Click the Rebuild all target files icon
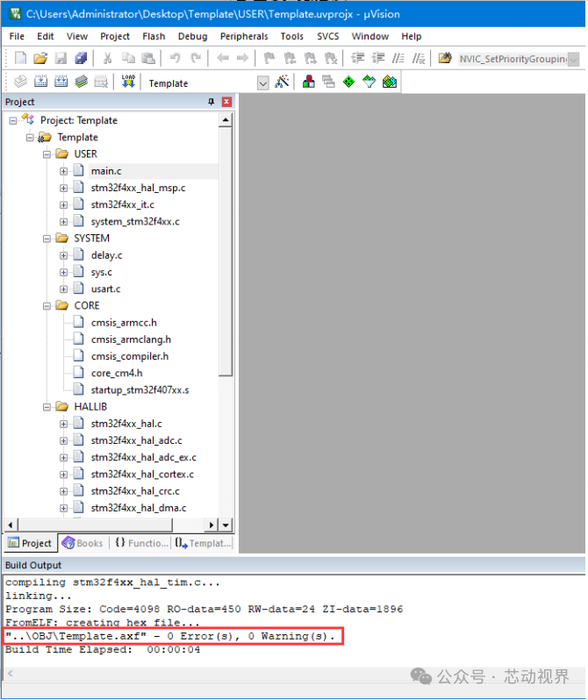This screenshot has width=588, height=700. [x=61, y=82]
